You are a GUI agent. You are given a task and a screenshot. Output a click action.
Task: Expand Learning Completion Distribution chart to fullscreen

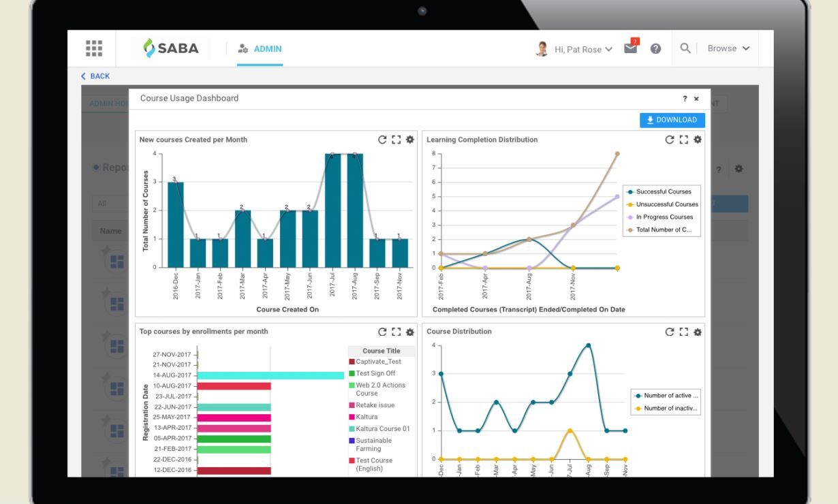coord(683,140)
